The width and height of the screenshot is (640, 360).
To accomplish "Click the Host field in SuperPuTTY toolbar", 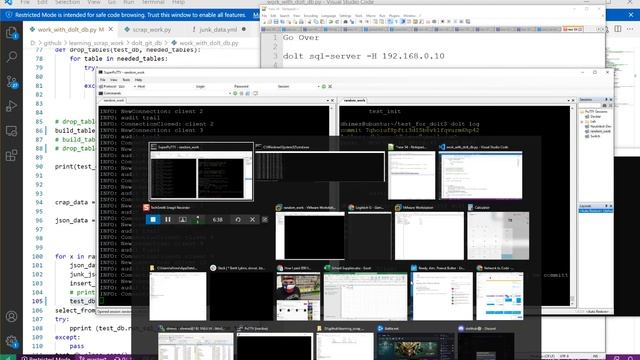I will pyautogui.click(x=169, y=87).
